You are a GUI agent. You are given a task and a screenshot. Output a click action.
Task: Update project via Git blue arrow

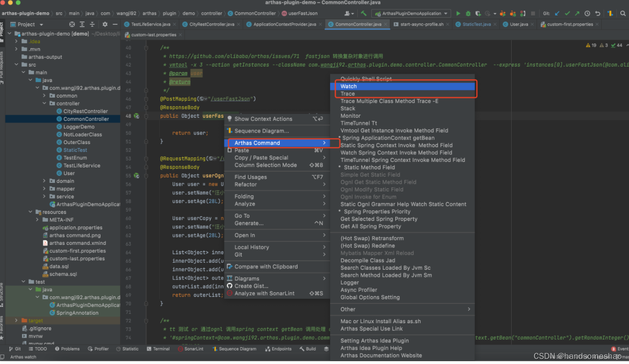click(x=557, y=14)
